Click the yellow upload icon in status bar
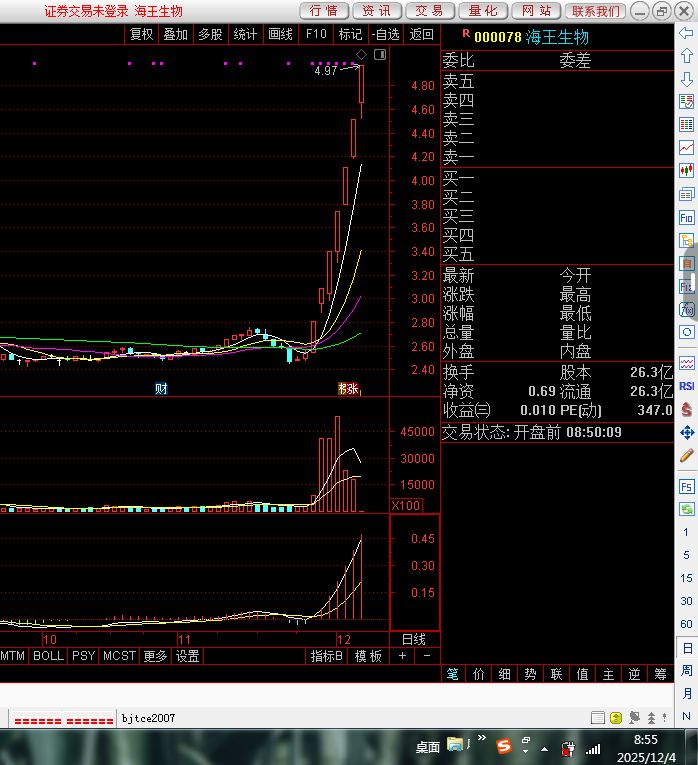The image size is (698, 765). [x=616, y=717]
